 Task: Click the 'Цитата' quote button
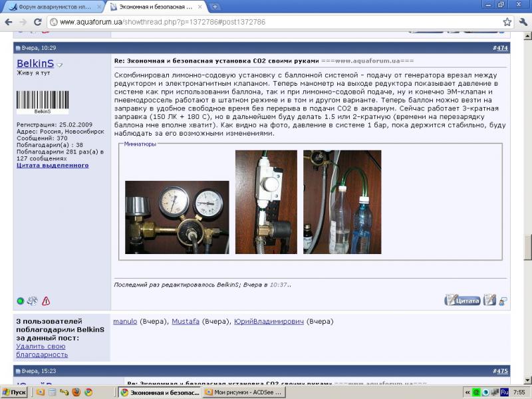(462, 301)
